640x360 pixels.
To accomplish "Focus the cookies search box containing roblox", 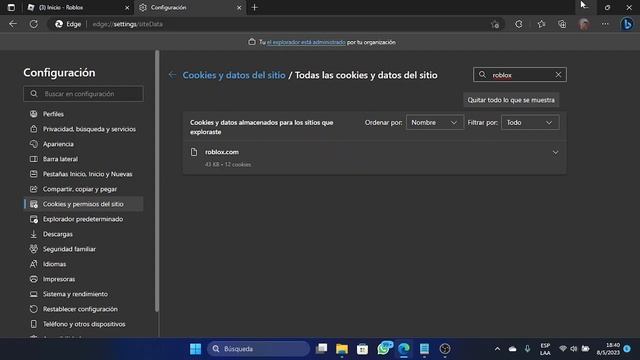I will 520,75.
